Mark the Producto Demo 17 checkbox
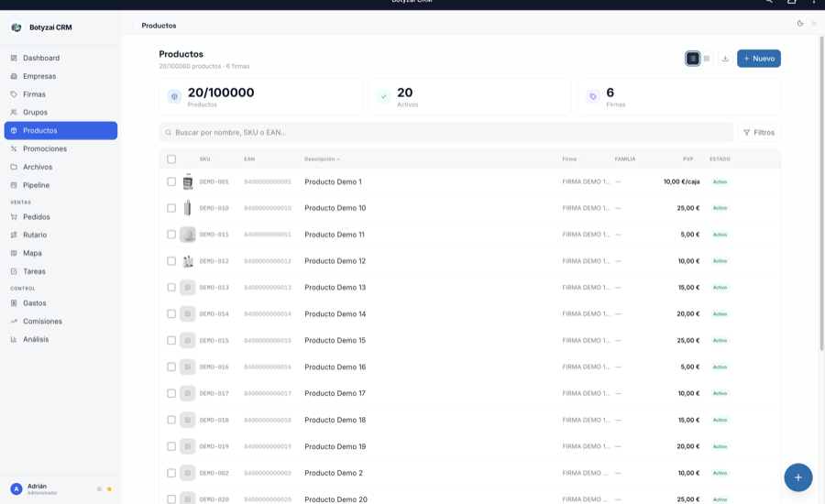The height and width of the screenshot is (504, 825). coord(171,393)
